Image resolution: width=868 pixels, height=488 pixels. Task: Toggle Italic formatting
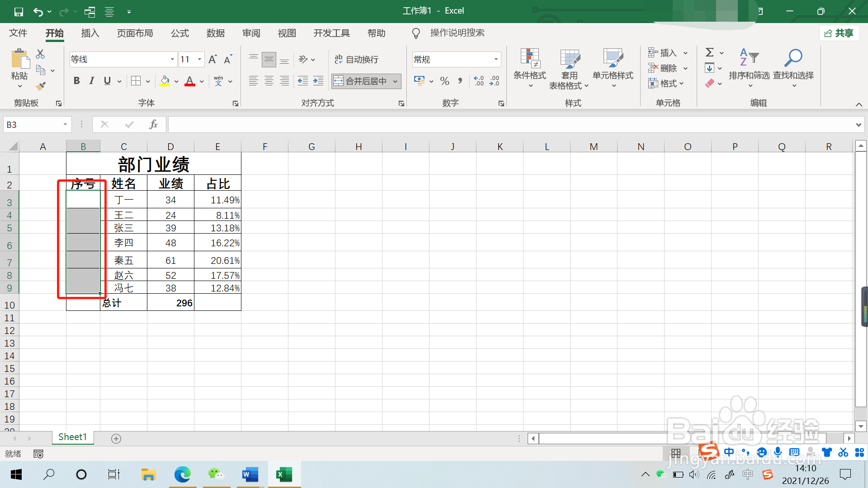click(92, 81)
